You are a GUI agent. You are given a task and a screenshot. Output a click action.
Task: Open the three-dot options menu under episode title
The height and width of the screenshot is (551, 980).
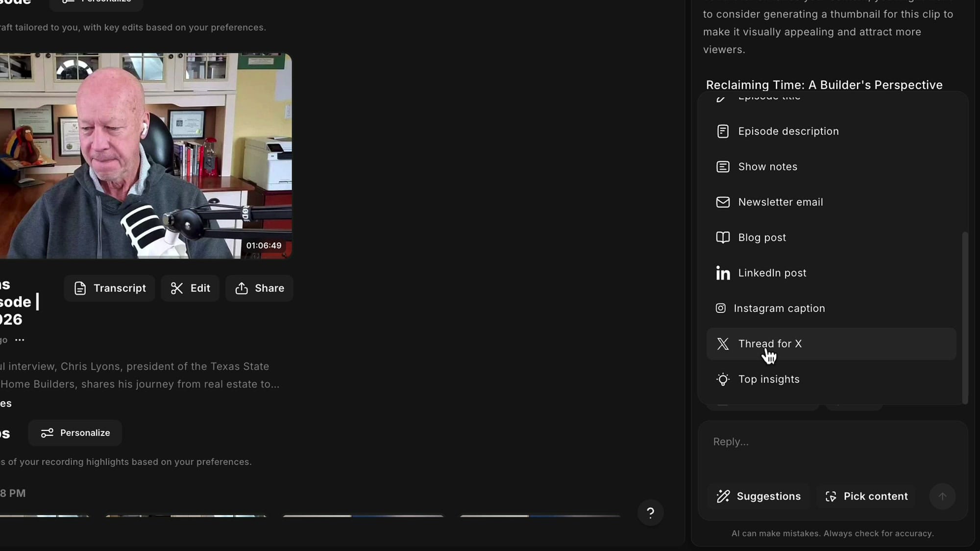(20, 339)
